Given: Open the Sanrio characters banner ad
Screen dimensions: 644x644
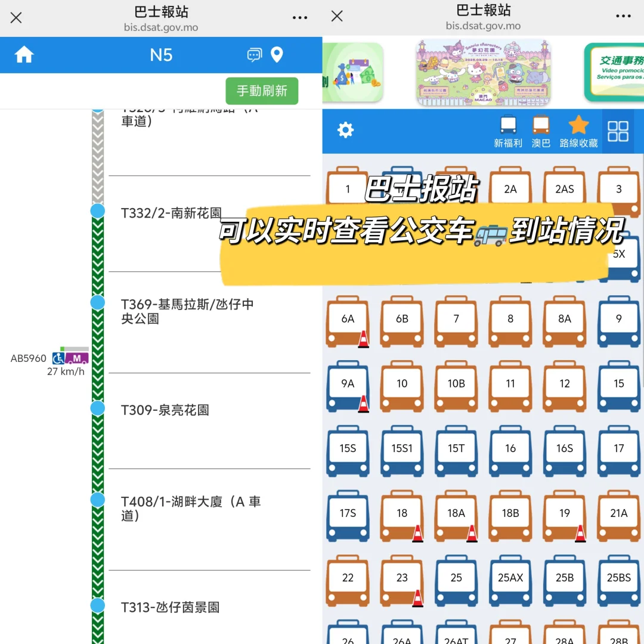Looking at the screenshot, I should (483, 72).
